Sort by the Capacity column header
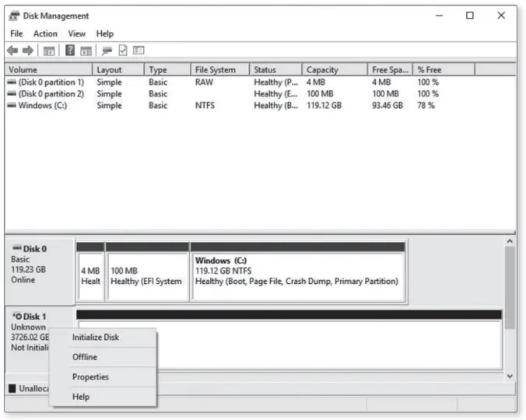Screen dimensions: 526x420 tap(335, 70)
